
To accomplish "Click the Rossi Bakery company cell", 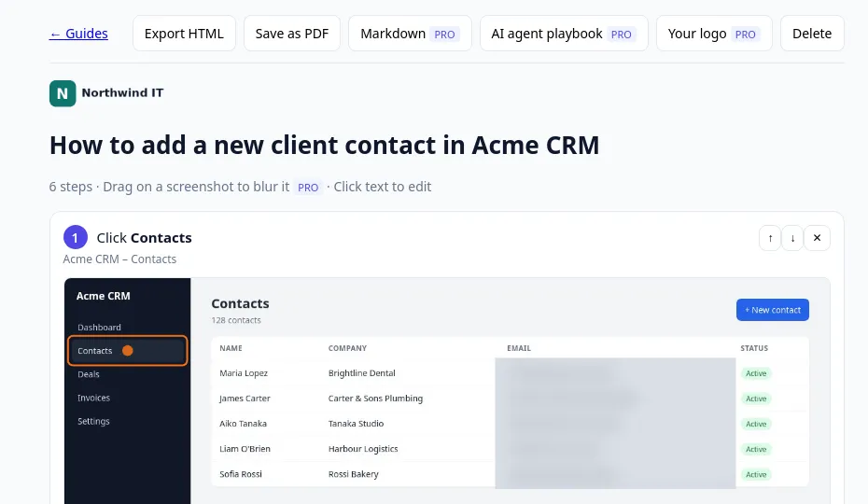I will coord(353,474).
